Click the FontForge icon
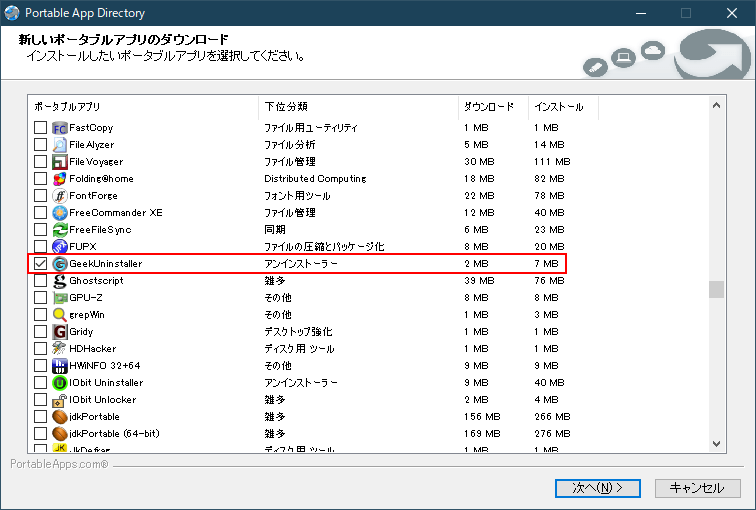The height and width of the screenshot is (510, 756). (59, 196)
